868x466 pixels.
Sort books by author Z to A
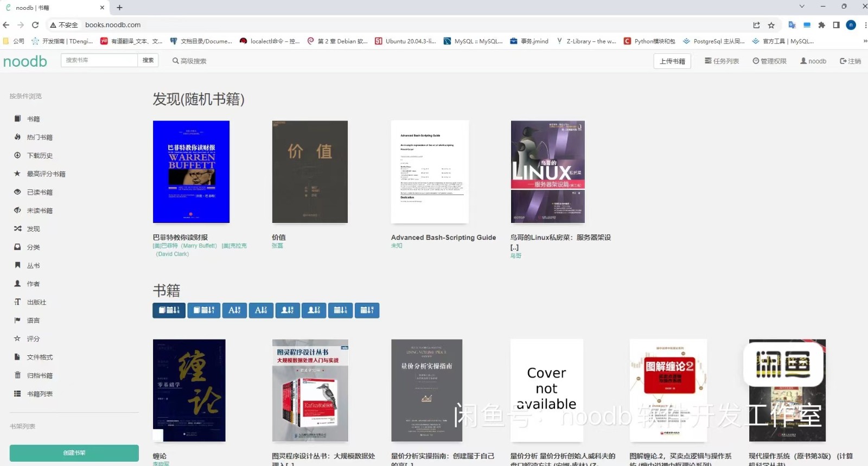pos(314,310)
